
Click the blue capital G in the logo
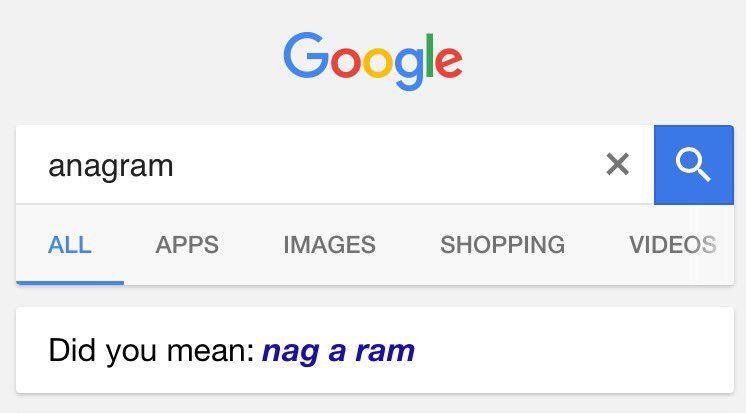click(x=306, y=55)
